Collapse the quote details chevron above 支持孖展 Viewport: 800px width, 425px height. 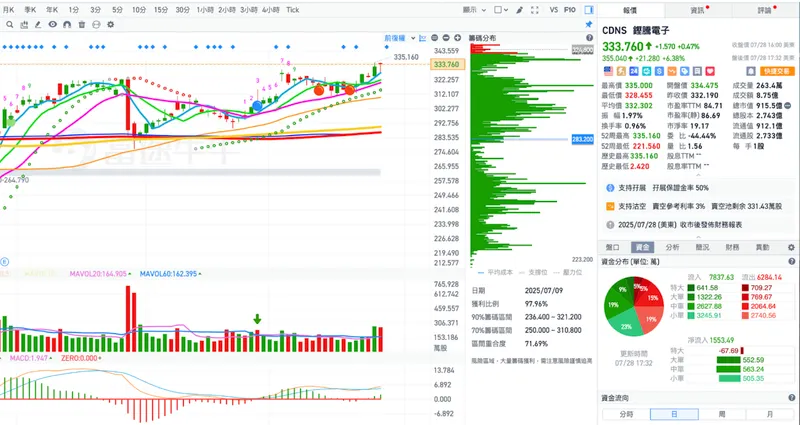(698, 176)
